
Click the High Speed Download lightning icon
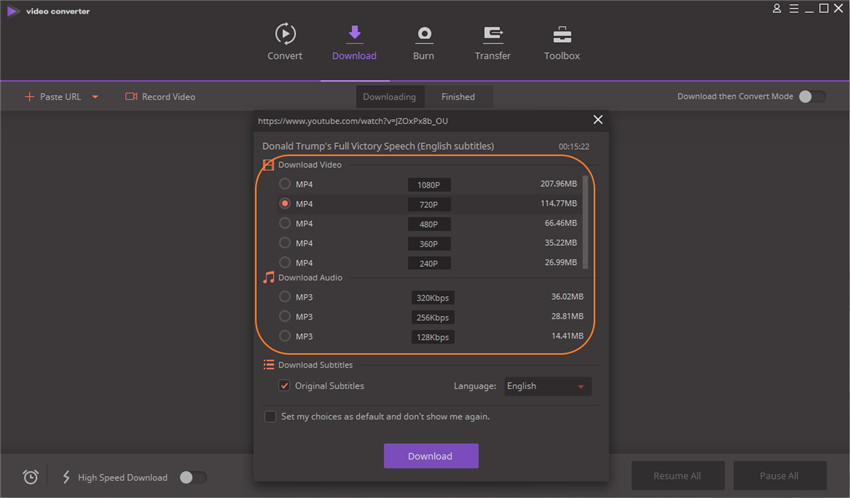pyautogui.click(x=66, y=477)
